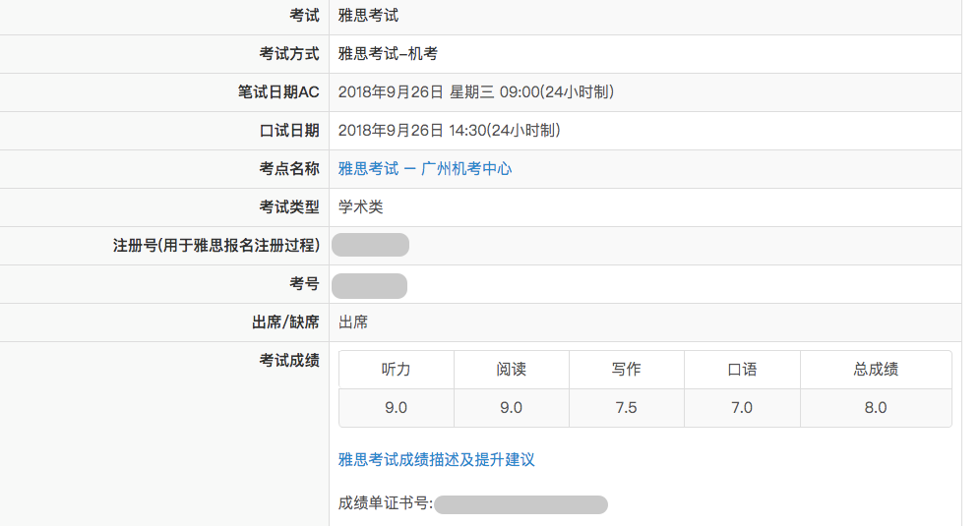980x526 pixels.
Task: Click the 口语 score 7.0 cell
Action: click(x=742, y=408)
